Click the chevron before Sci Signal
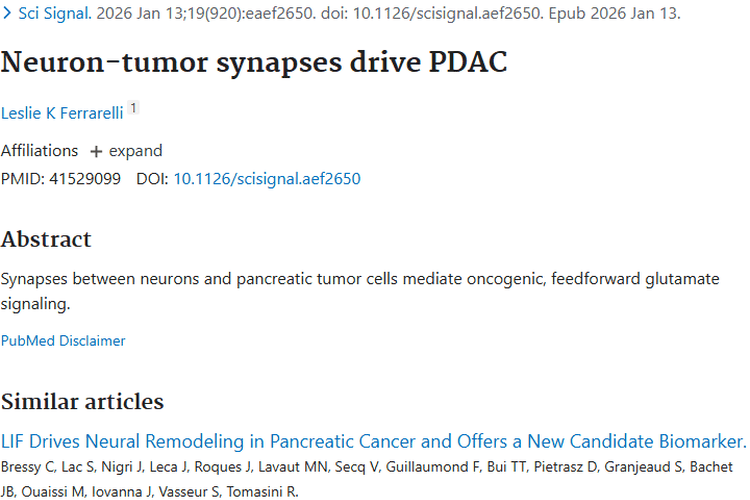Viewport: 750px width, 500px height. [7, 15]
